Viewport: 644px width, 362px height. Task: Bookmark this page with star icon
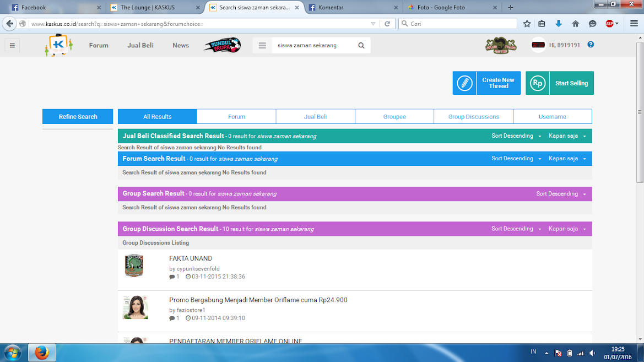pos(527,24)
